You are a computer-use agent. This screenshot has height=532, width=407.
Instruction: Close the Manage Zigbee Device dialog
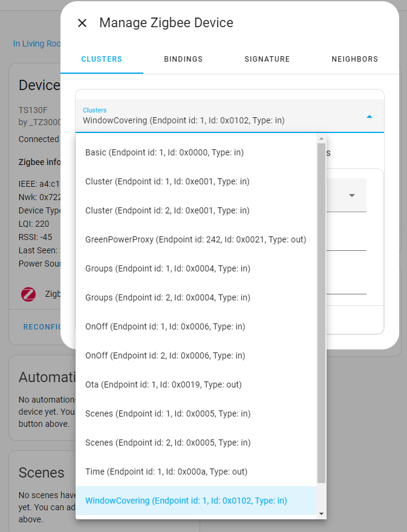(82, 23)
